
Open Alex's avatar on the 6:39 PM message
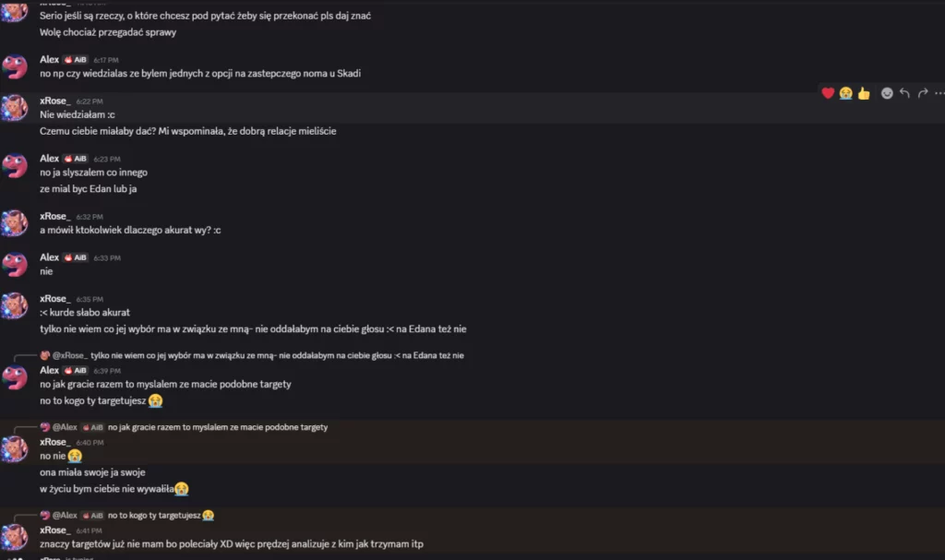(x=15, y=377)
